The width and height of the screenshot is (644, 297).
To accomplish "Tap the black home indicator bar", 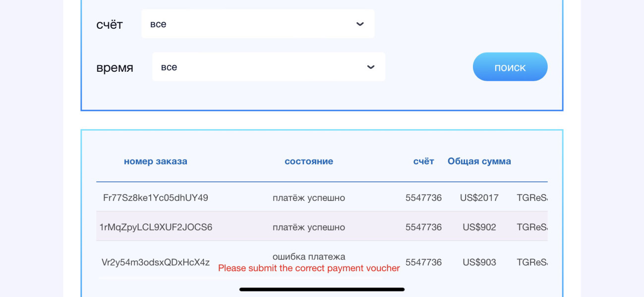I will 322,290.
